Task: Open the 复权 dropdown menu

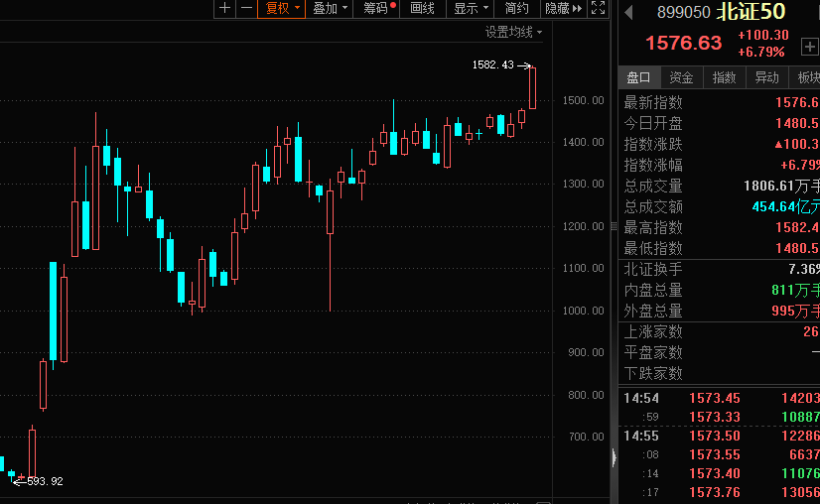Action: [x=283, y=9]
